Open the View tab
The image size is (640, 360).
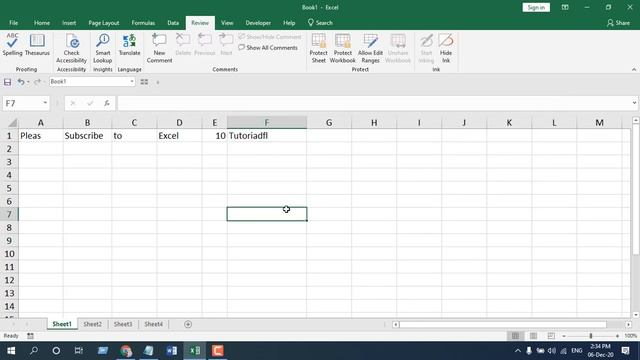click(x=227, y=23)
